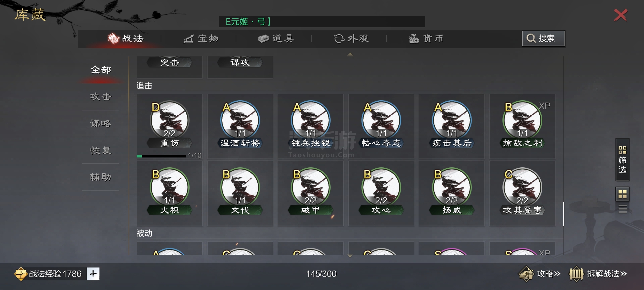Select the 谋略 category in sidebar
Screen dimensions: 644x290
(101, 123)
